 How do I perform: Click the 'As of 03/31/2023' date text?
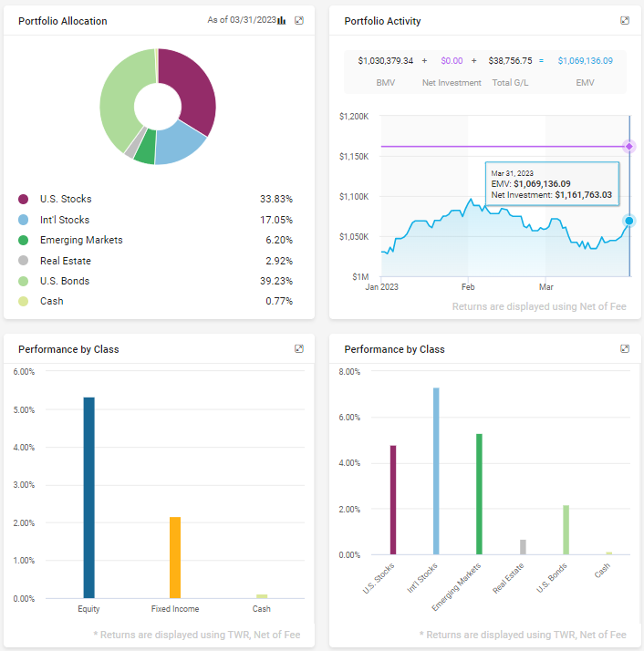click(242, 20)
